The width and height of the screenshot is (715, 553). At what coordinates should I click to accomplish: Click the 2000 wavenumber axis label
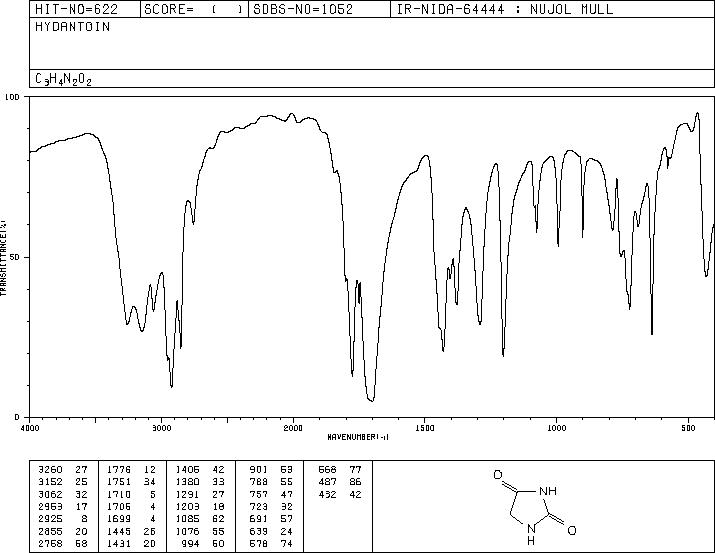[x=293, y=428]
